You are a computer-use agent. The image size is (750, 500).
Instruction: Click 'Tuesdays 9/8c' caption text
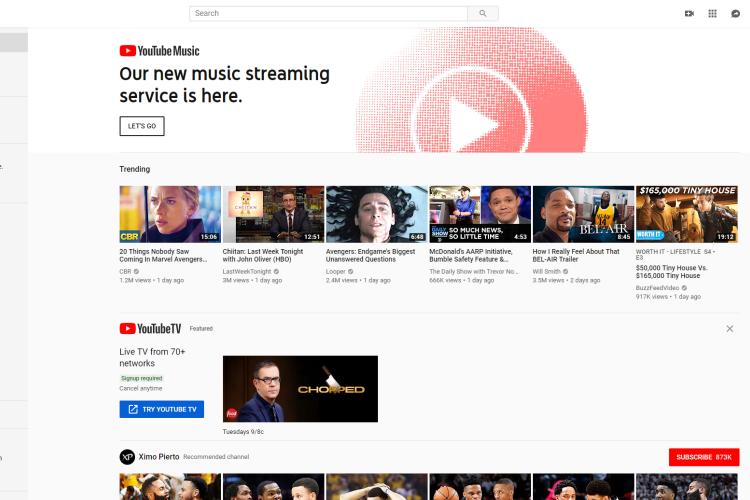tap(243, 432)
